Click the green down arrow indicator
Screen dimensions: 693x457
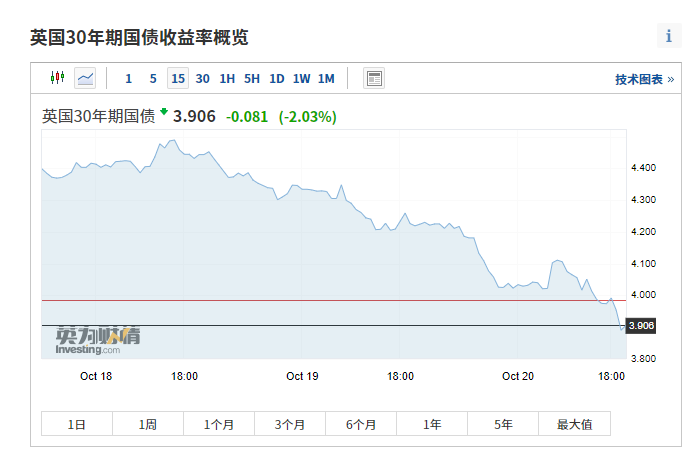pos(164,112)
